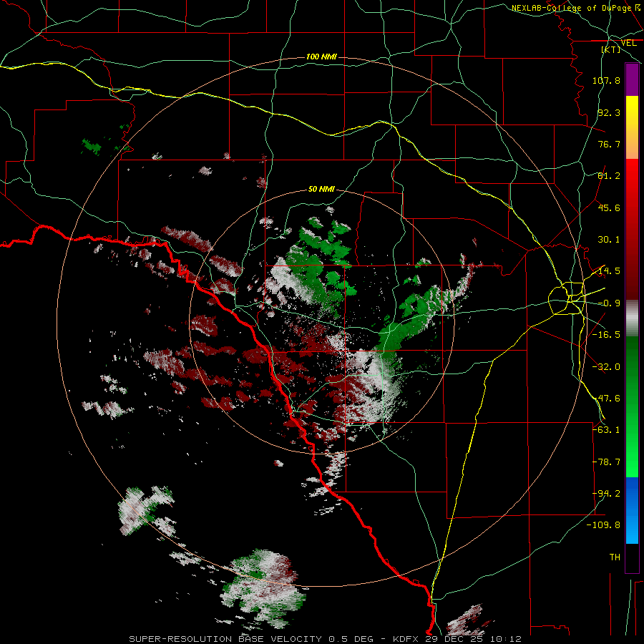Pick the black TH segment of the color bar
Image resolution: width=644 pixels, height=644 pixels.
[x=632, y=557]
